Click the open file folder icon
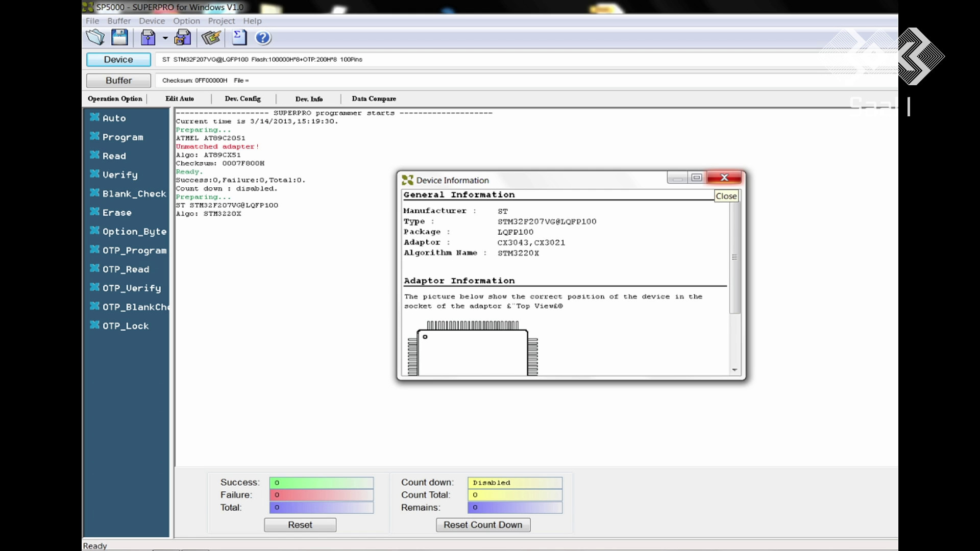Image resolution: width=980 pixels, height=551 pixels. pyautogui.click(x=95, y=38)
